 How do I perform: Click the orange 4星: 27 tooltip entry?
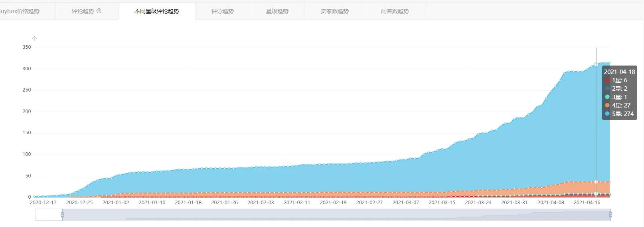618,106
